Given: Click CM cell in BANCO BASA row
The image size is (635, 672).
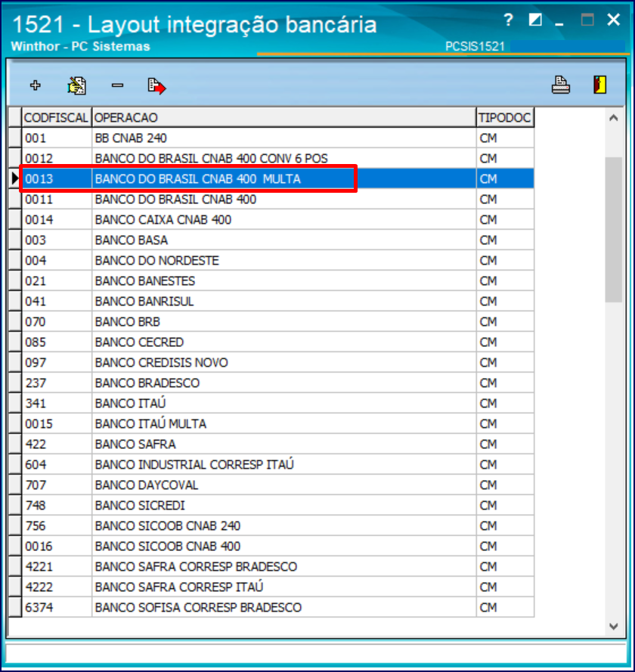Looking at the screenshot, I should point(505,240).
